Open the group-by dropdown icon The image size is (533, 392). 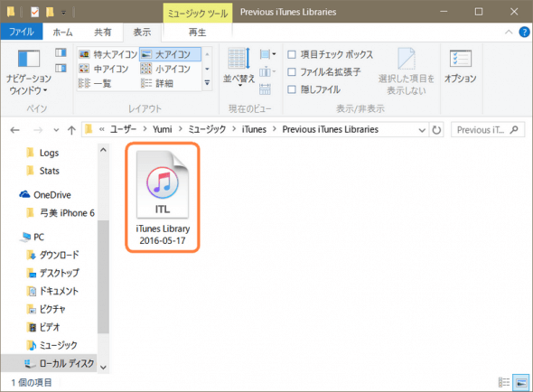point(267,54)
